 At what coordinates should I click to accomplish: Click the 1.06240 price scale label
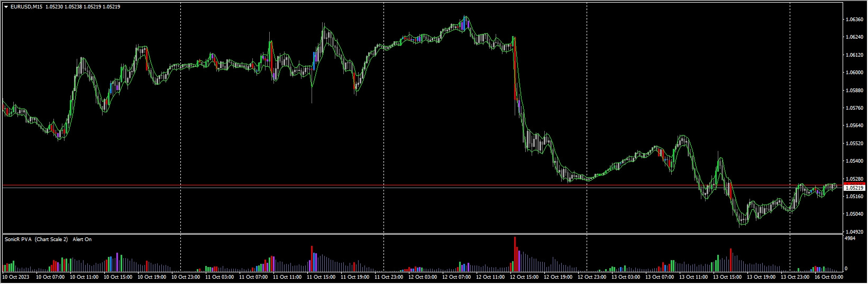pos(854,37)
